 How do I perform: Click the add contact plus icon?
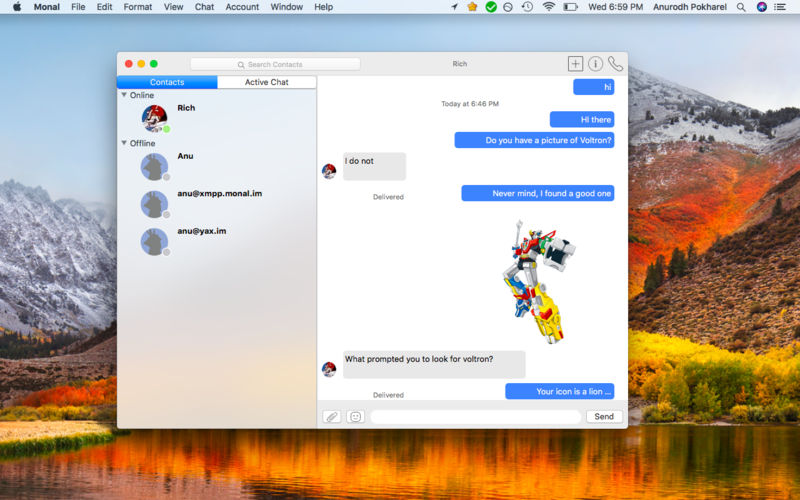click(575, 64)
